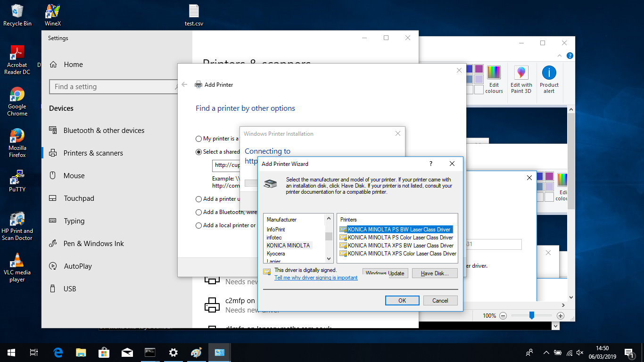Select the 'My printer is a' radio option
Image resolution: width=644 pixels, height=362 pixels.
198,139
